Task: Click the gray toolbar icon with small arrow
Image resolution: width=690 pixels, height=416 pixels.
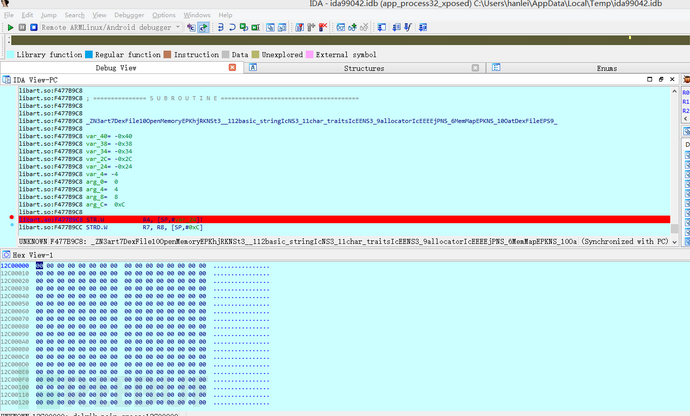Action: (x=311, y=27)
